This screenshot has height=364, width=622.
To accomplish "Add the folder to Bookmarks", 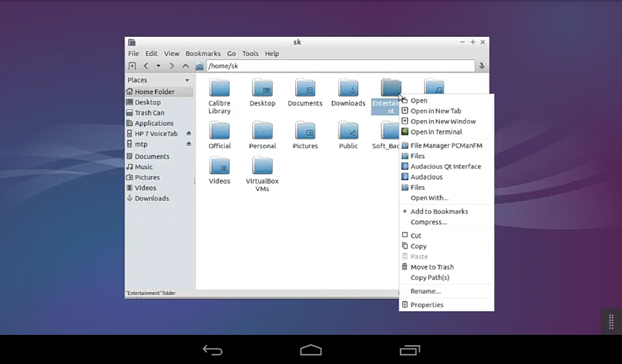I will point(446,212).
